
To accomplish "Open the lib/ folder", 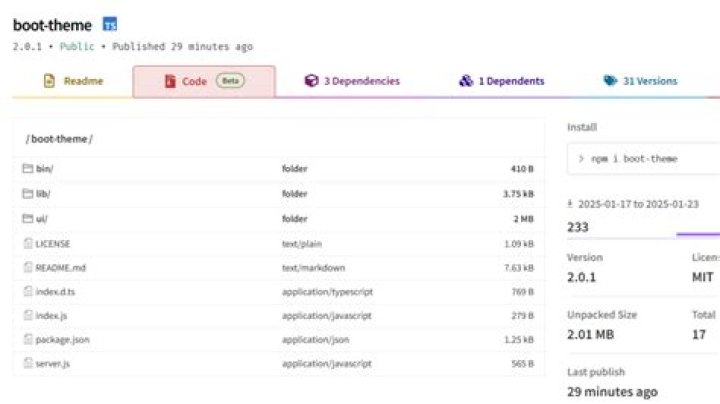I will pos(43,194).
